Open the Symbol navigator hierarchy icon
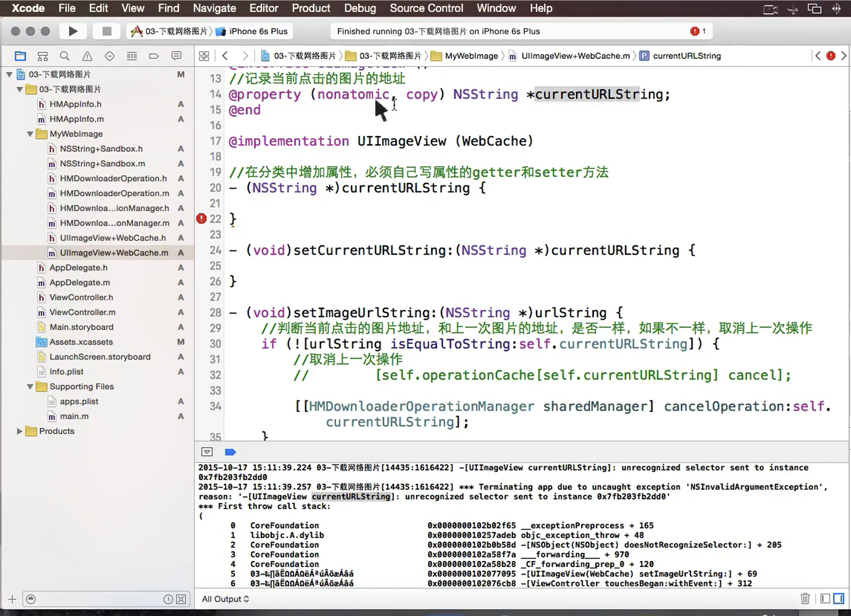Image resolution: width=851 pixels, height=616 pixels. click(x=42, y=56)
